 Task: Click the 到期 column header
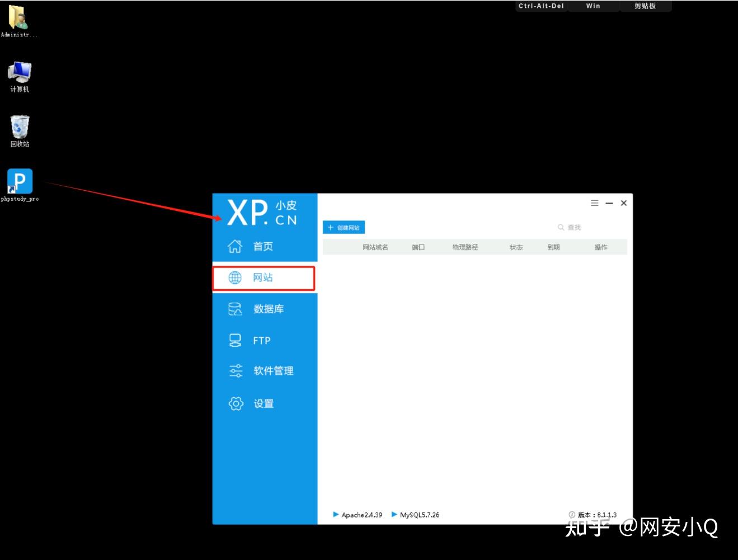[x=553, y=247]
